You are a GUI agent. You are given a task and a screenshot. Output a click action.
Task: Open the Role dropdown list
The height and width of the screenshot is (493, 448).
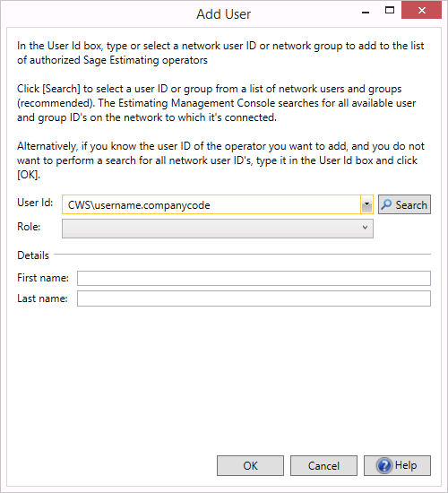tap(218, 229)
